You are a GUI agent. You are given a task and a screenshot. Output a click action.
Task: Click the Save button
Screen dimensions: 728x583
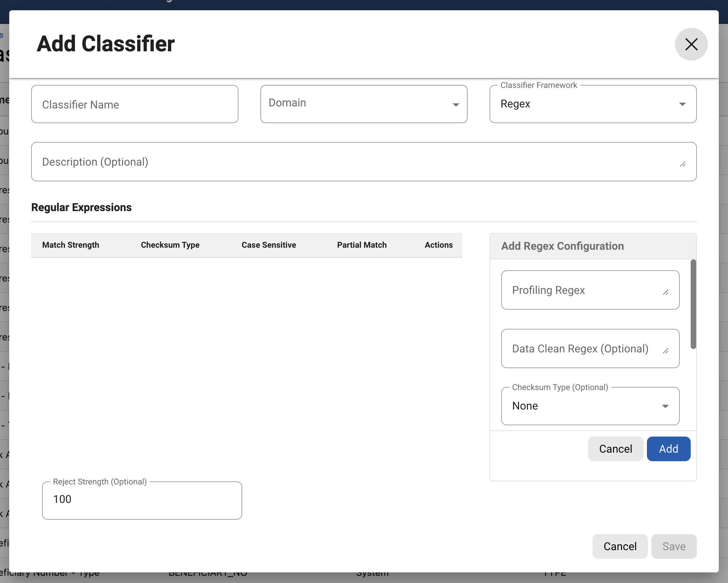[674, 546]
